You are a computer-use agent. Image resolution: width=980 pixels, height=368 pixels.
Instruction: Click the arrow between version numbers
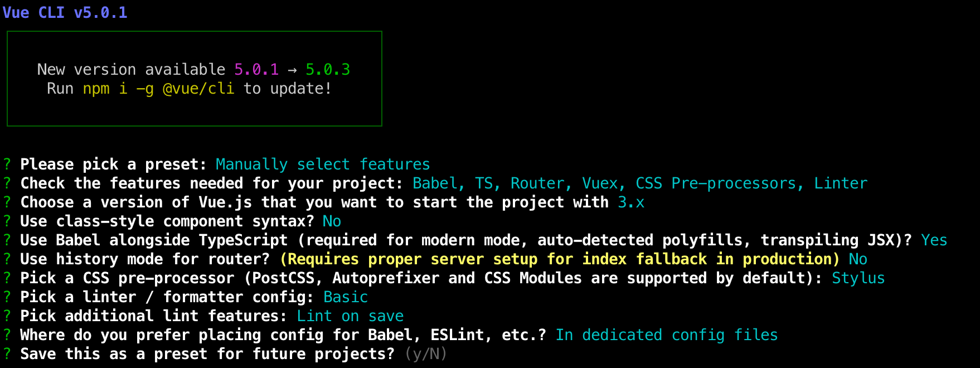pyautogui.click(x=292, y=70)
